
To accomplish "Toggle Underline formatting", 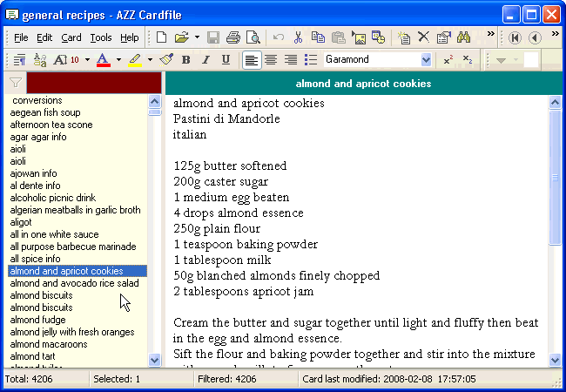I will tap(226, 59).
